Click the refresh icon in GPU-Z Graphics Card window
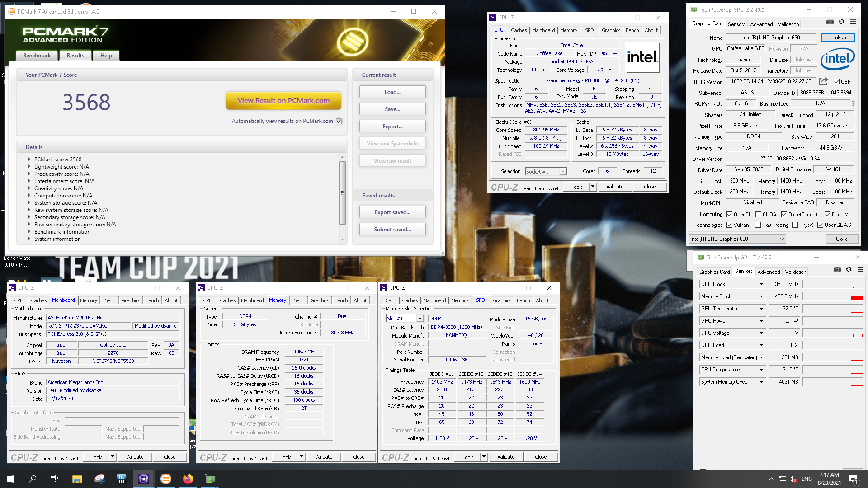Viewport: 868px width, 488px height. click(x=841, y=22)
